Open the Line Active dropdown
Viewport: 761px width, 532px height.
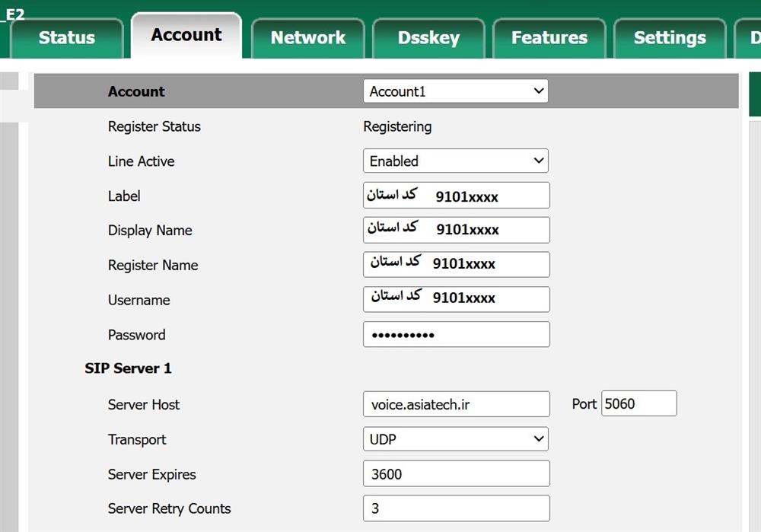click(455, 161)
